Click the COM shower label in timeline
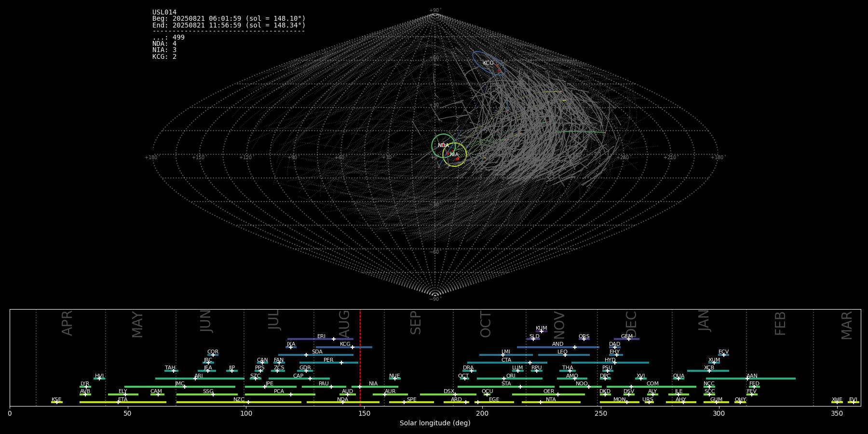Screen dimensions: 868x434 click(x=652, y=384)
